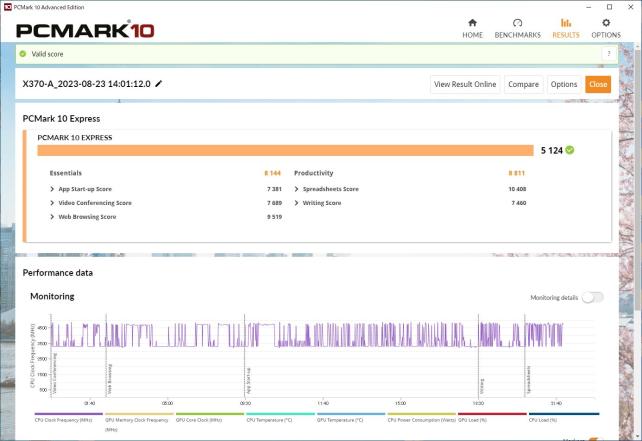Screen dimensions: 642x441
Task: Click the Video Conferencing marker on chart
Action: (54, 373)
